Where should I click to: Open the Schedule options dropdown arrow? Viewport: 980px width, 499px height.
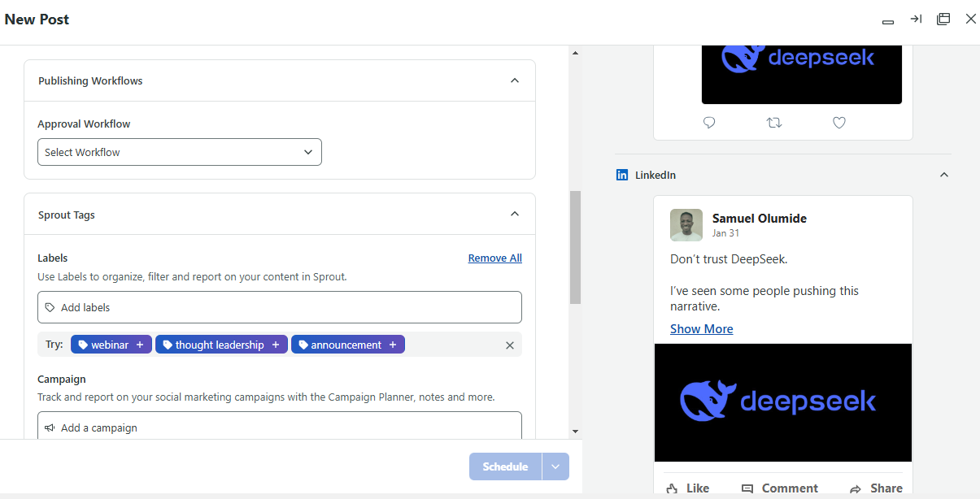[555, 466]
